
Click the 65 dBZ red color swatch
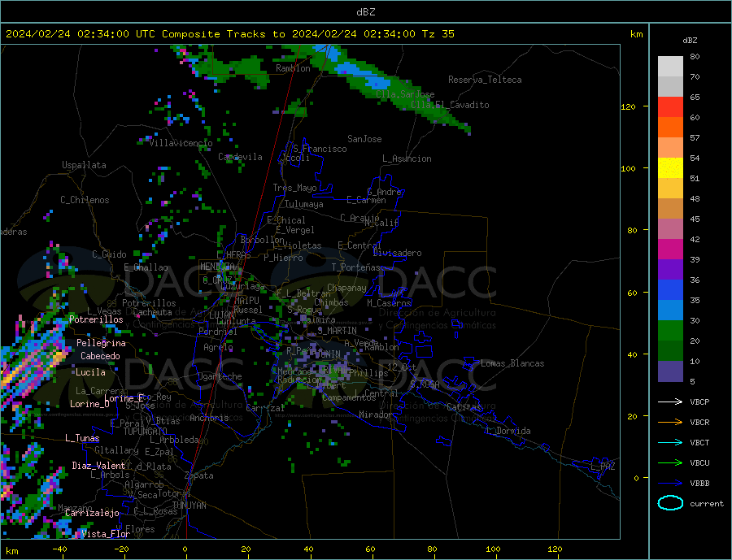[670, 106]
